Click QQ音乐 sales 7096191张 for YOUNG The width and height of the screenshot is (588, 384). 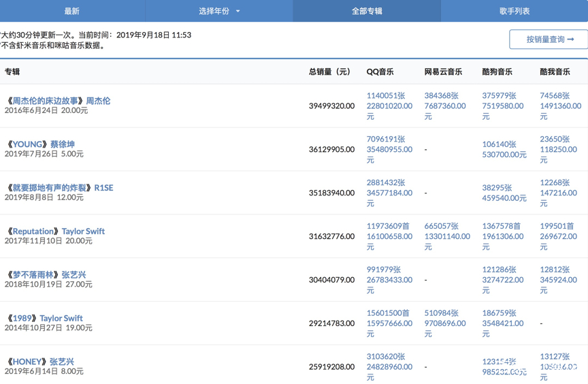pyautogui.click(x=386, y=139)
